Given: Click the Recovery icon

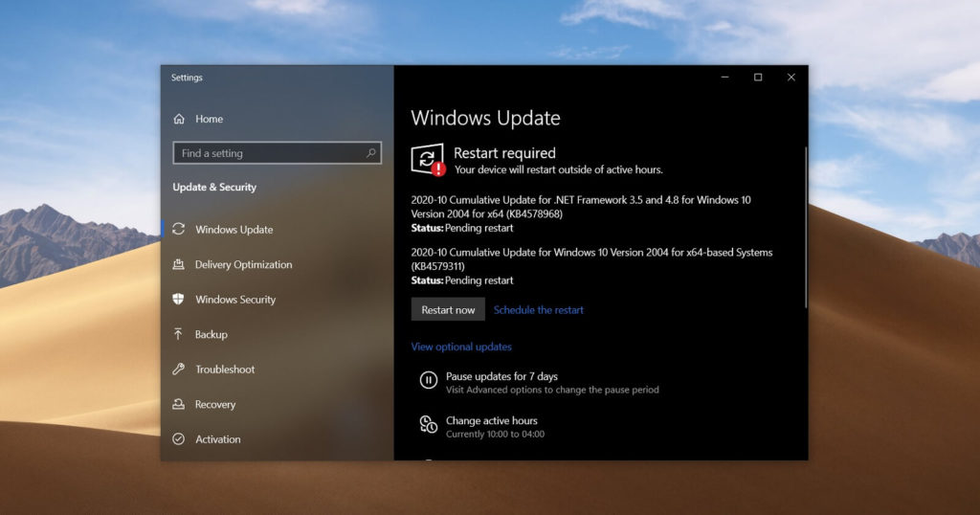Looking at the screenshot, I should click(179, 404).
